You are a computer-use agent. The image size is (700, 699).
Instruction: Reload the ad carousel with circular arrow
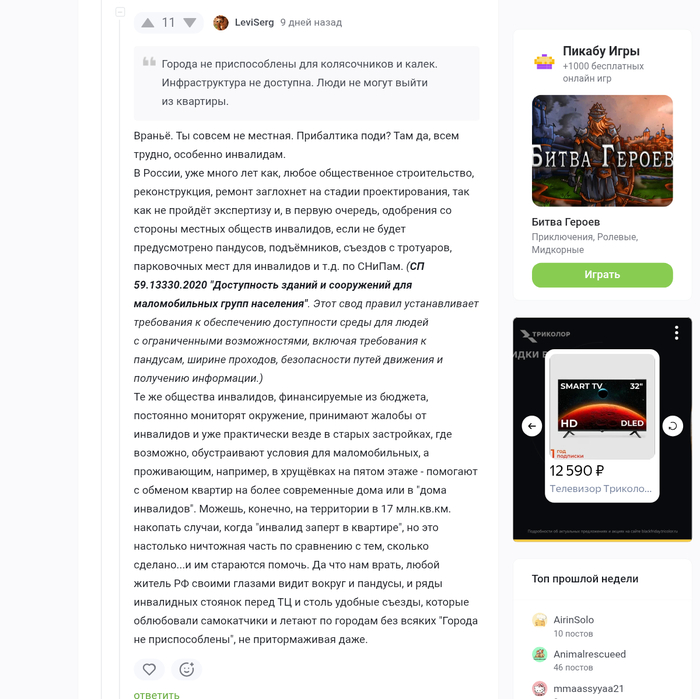(x=672, y=426)
